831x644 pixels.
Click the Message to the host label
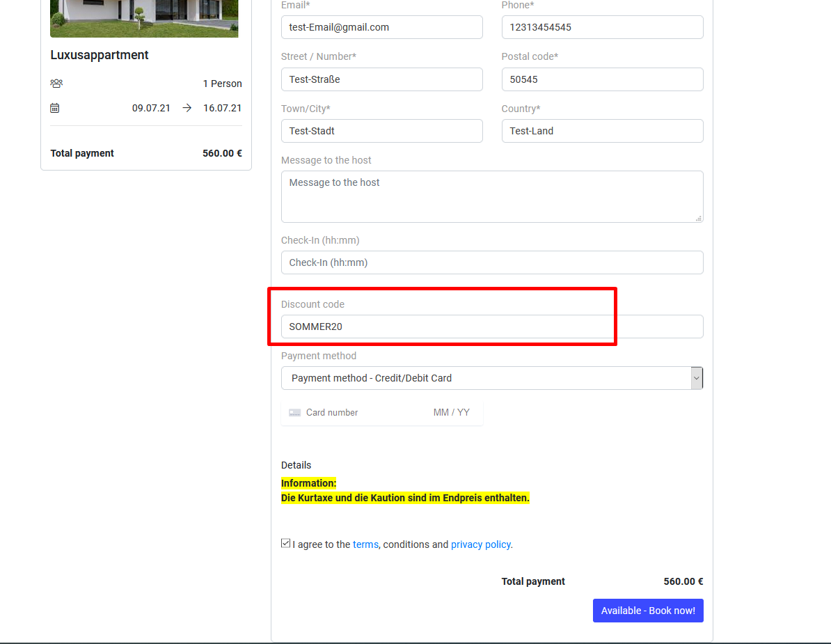[326, 160]
